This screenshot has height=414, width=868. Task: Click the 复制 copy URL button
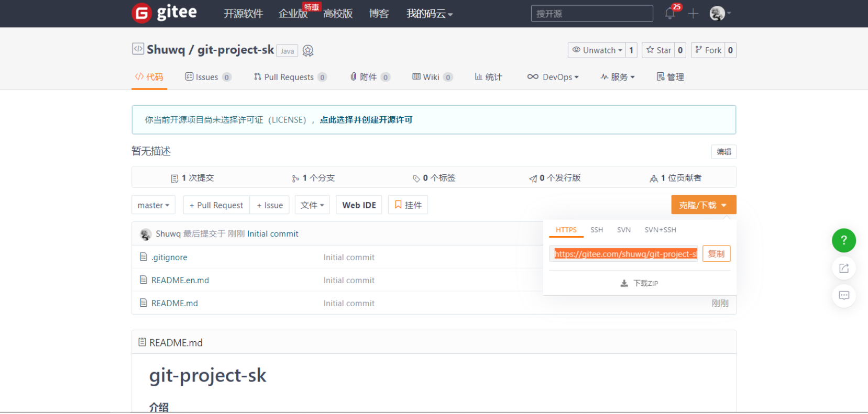[x=716, y=254]
